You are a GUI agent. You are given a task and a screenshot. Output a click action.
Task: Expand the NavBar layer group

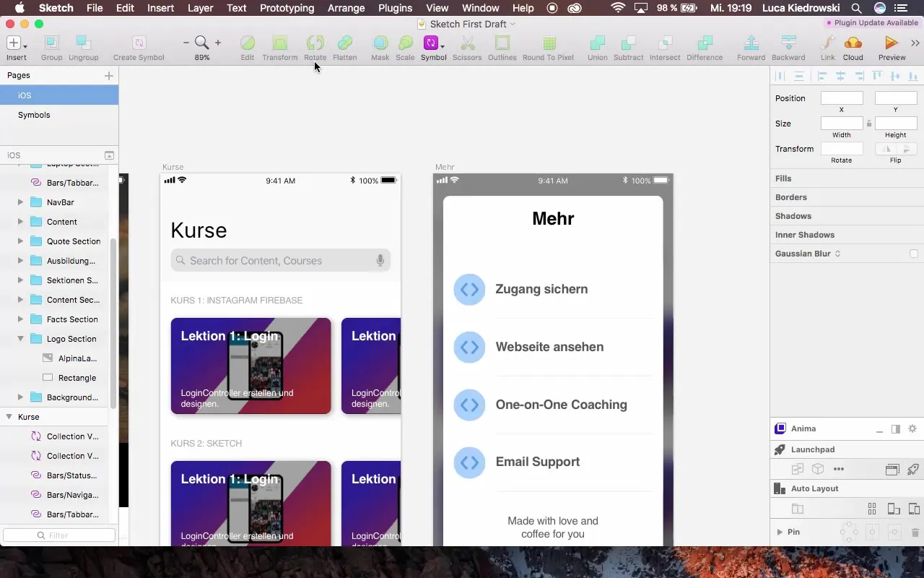[20, 202]
